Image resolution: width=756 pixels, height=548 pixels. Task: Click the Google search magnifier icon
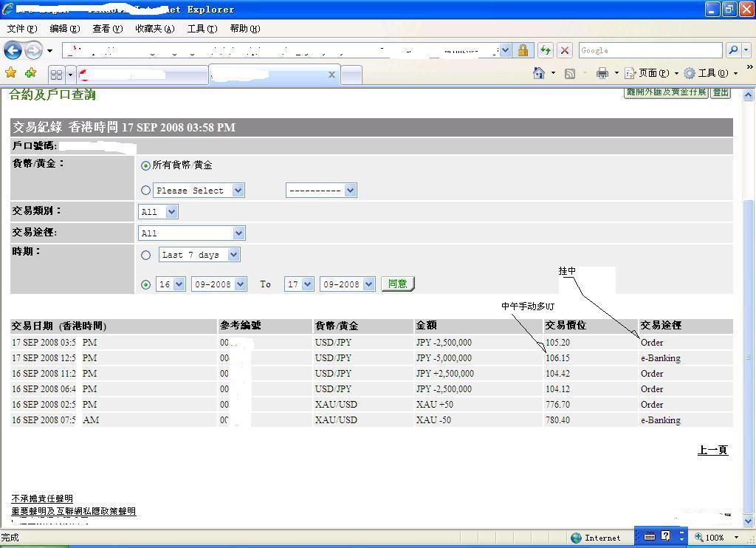[733, 49]
